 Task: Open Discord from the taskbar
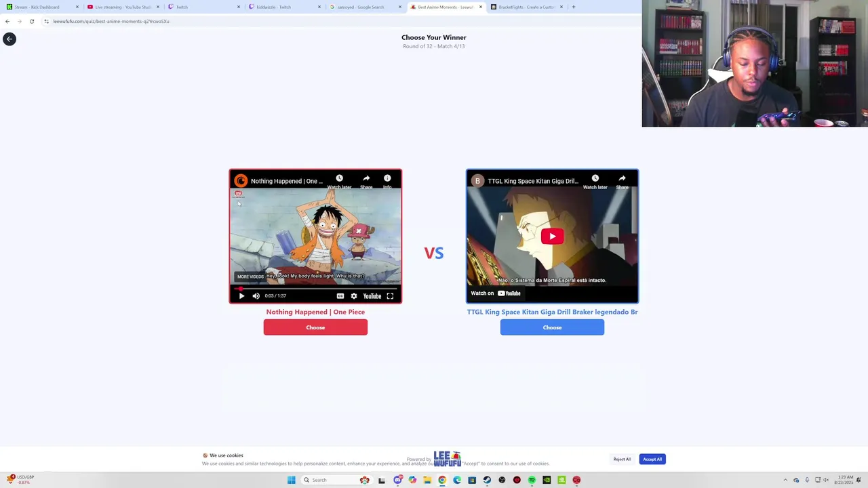coord(397,480)
